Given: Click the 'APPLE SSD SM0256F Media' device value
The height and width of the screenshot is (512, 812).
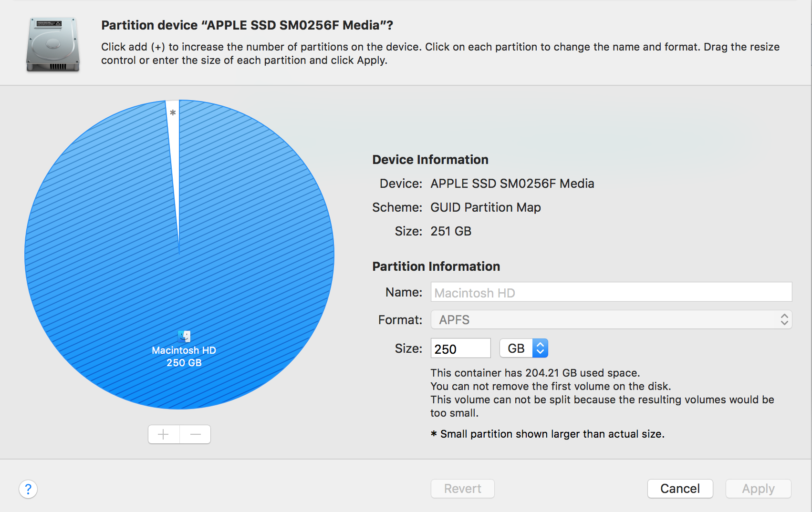Looking at the screenshot, I should [x=512, y=184].
